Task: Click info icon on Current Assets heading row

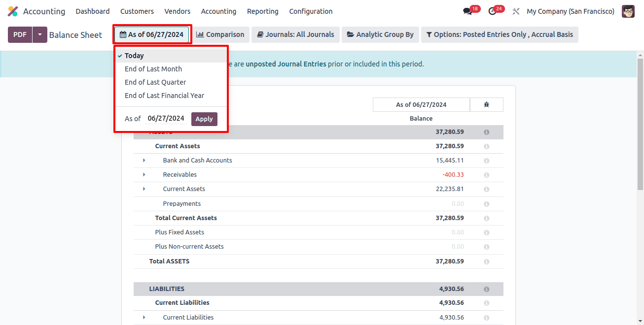Action: (x=487, y=147)
